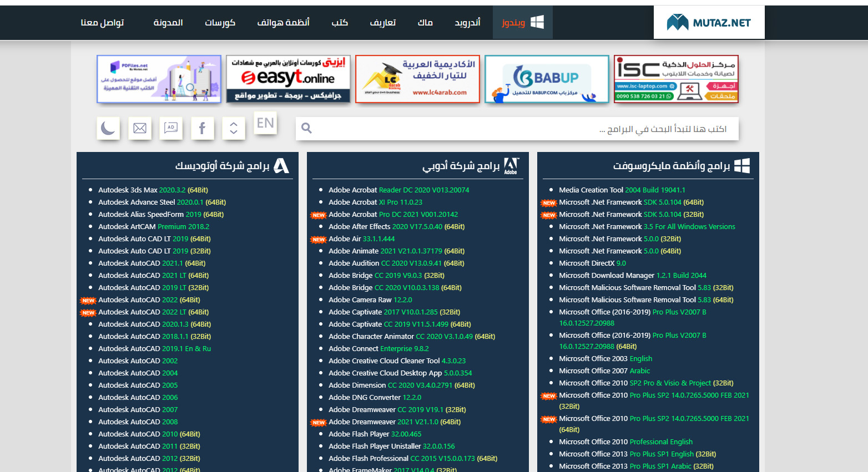Open the BABUP banner ad
The image size is (868, 472).
pos(547,79)
